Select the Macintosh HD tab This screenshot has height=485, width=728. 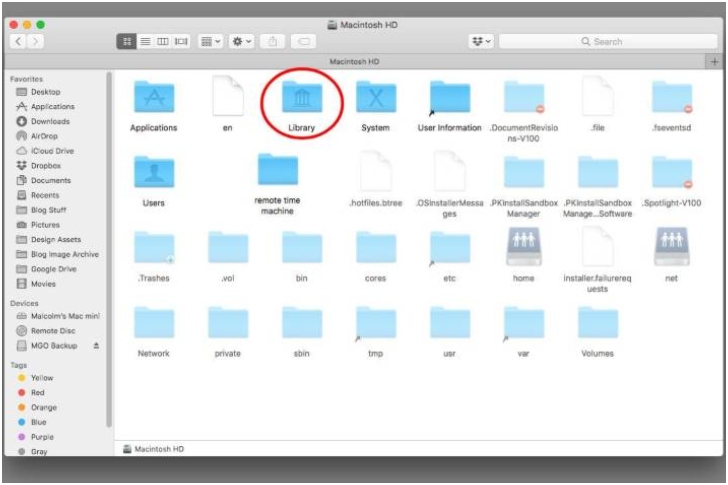[355, 61]
